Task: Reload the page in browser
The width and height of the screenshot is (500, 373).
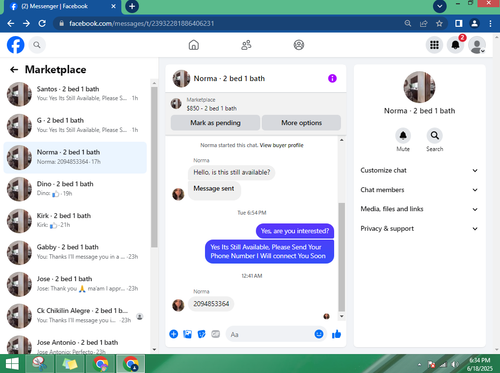Action: click(42, 23)
